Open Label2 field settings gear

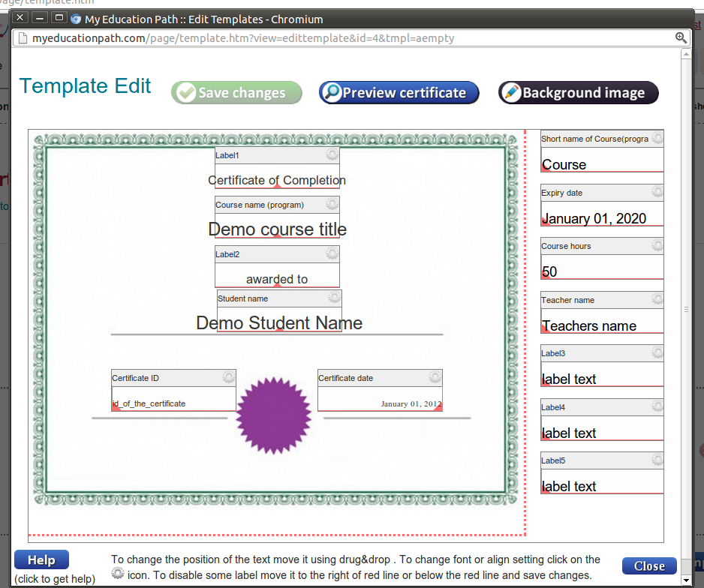tap(332, 254)
